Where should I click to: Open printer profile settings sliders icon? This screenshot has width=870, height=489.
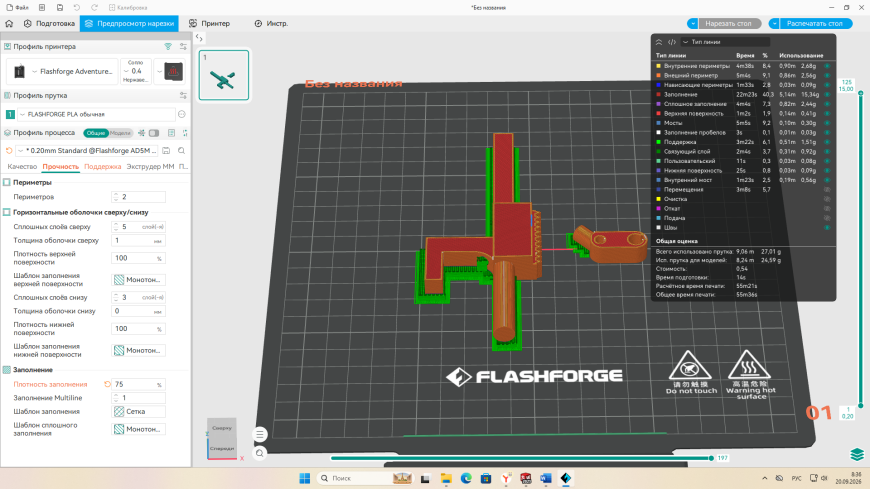pyautogui.click(x=183, y=47)
